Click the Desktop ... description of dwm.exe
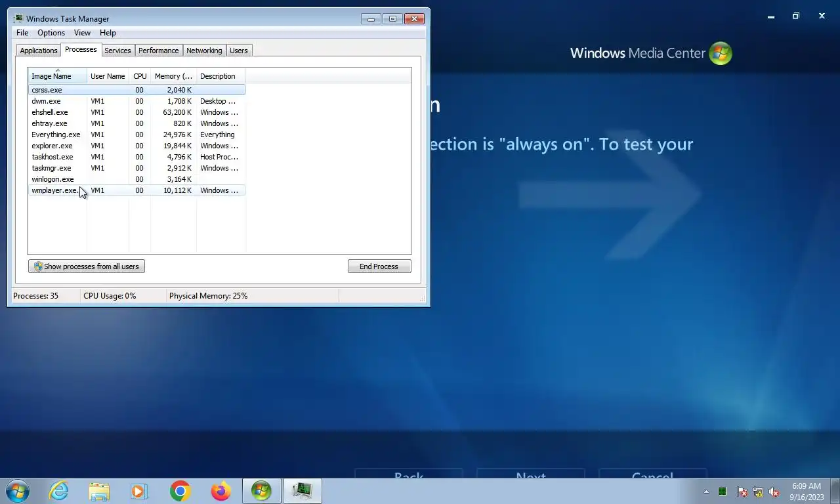Screen dimensions: 840x504 [218, 101]
